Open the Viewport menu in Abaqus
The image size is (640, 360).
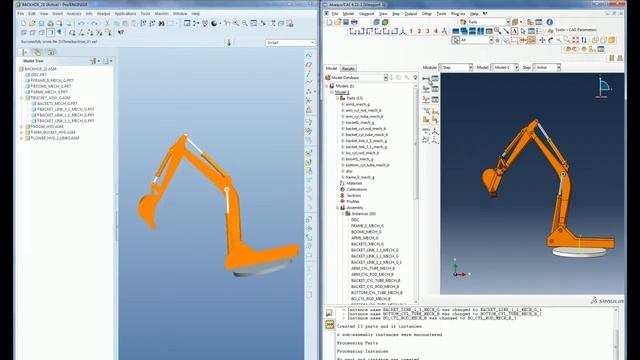pos(366,13)
